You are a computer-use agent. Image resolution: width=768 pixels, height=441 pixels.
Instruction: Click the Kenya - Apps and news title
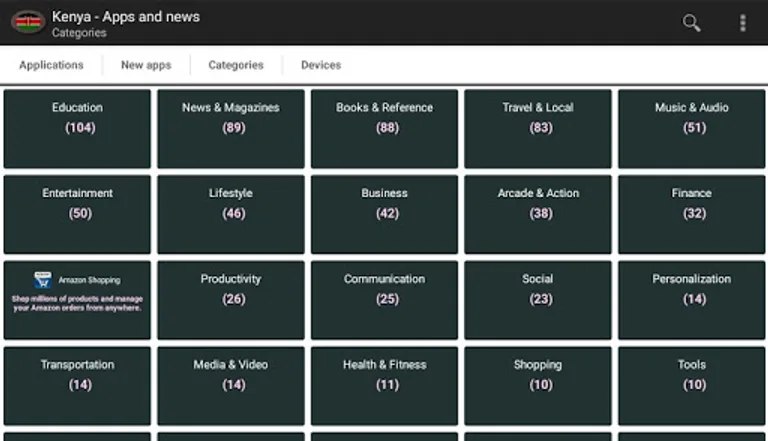pyautogui.click(x=126, y=17)
